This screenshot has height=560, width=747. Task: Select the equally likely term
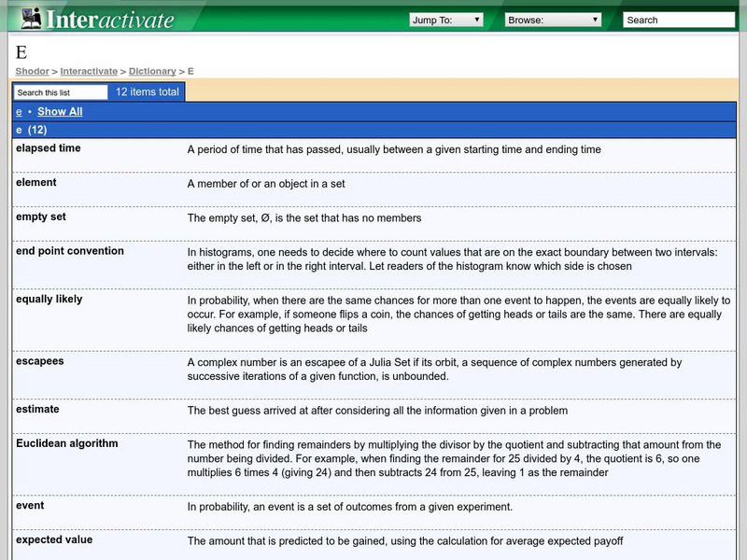click(49, 300)
